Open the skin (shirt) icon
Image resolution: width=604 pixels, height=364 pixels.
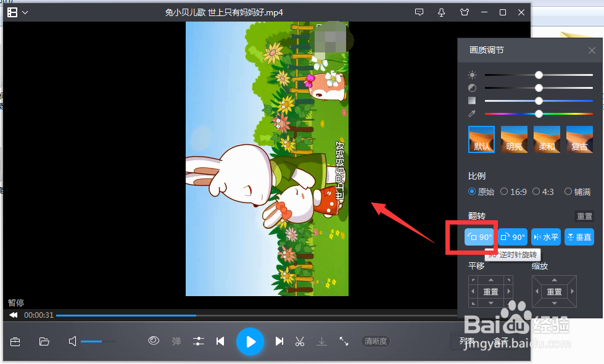[x=465, y=12]
